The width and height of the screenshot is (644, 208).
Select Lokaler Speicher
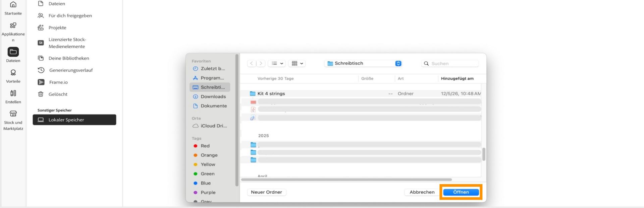[74, 120]
